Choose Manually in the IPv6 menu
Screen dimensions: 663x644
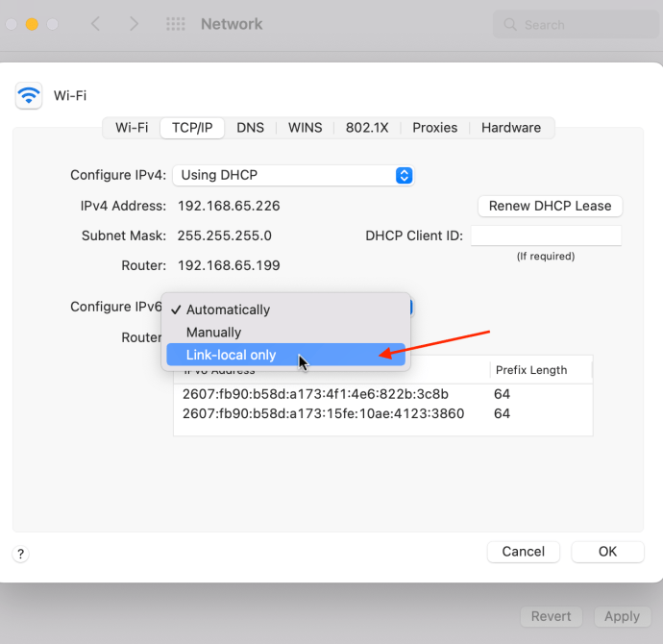click(x=285, y=333)
